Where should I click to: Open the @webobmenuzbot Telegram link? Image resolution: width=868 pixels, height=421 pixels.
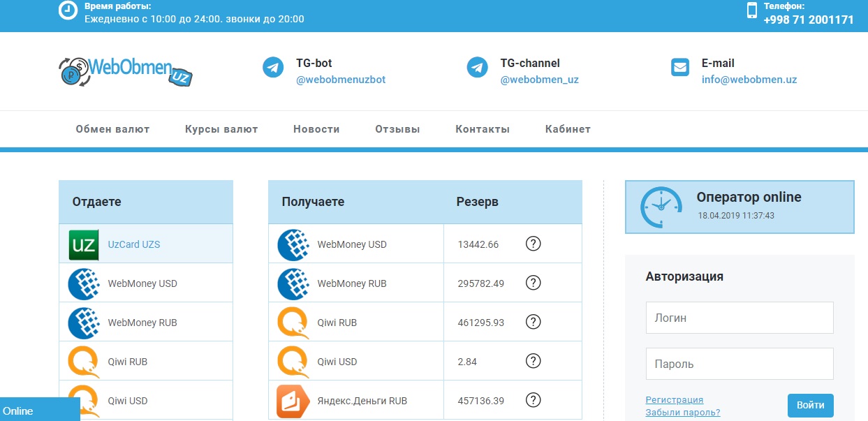click(341, 80)
